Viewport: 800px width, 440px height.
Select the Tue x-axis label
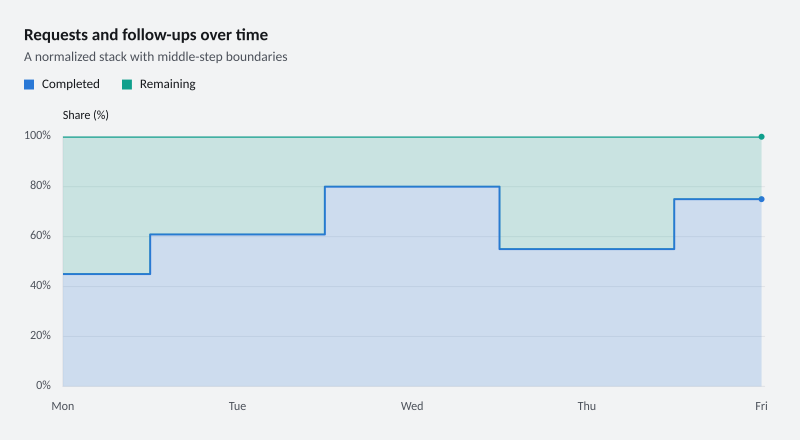click(x=237, y=406)
